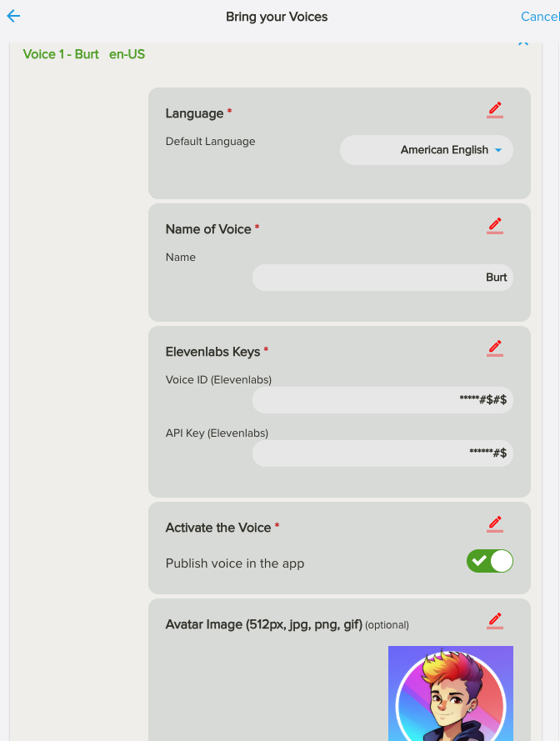Image resolution: width=560 pixels, height=741 pixels.
Task: Edit the Activate the Voice section
Action: tap(495, 524)
